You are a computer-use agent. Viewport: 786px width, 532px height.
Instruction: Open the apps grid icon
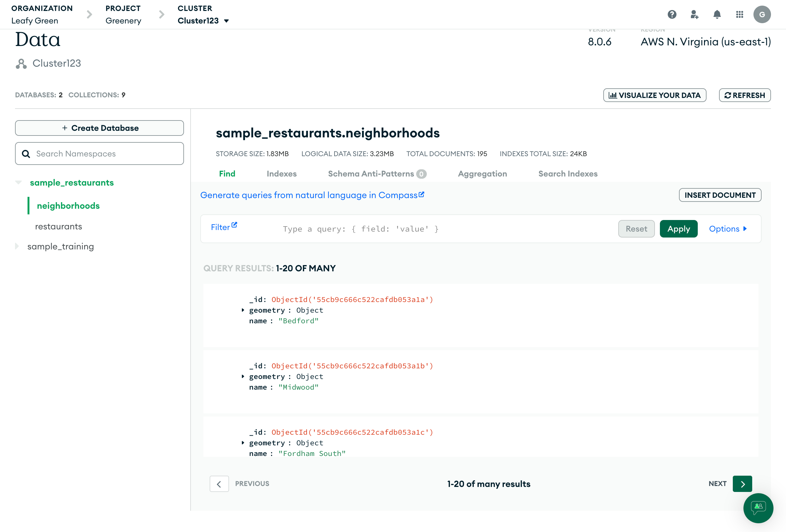(x=739, y=14)
